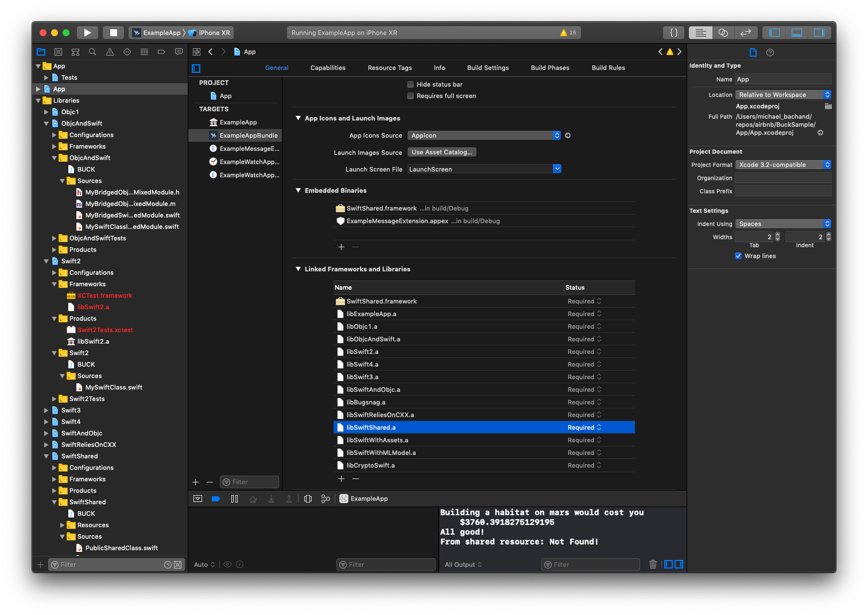This screenshot has width=868, height=615.
Task: Expand the SwiftReliesOnCXX project
Action: pyautogui.click(x=46, y=445)
